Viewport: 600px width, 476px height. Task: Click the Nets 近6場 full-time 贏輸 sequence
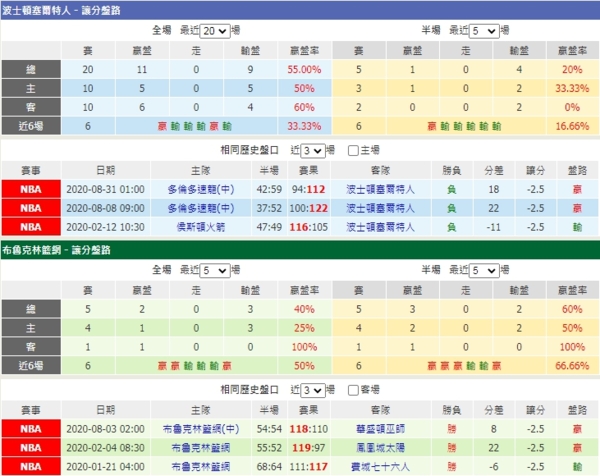(195, 366)
